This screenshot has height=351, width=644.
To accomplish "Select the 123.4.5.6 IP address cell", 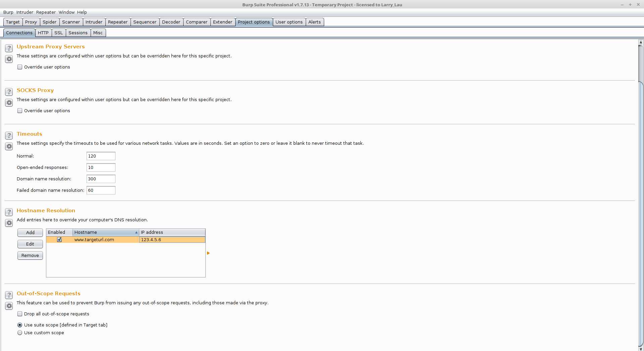I will point(172,239).
